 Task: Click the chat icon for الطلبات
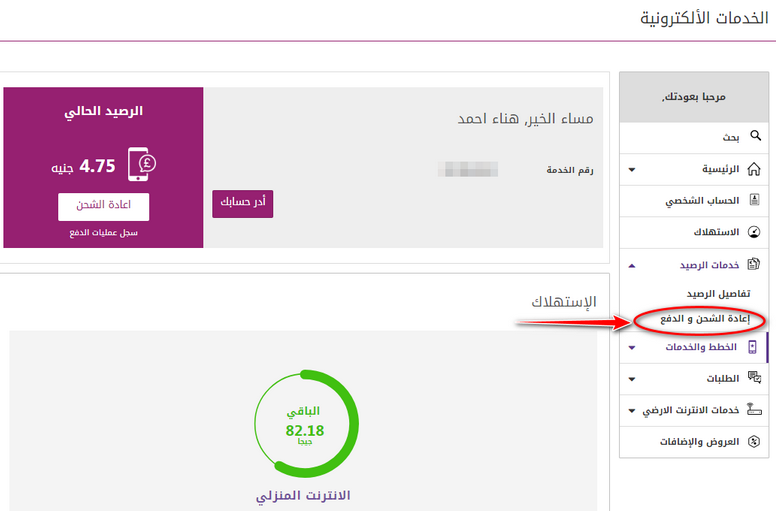[754, 378]
